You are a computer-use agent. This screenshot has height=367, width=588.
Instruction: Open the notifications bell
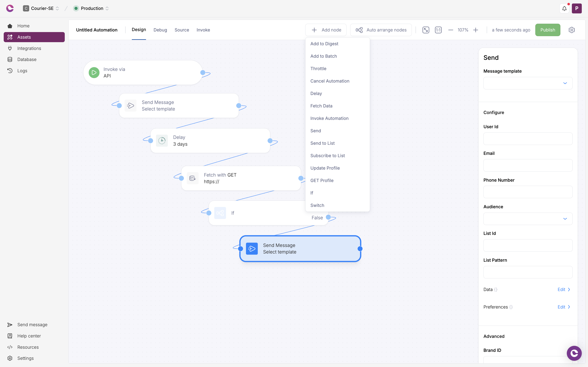564,8
